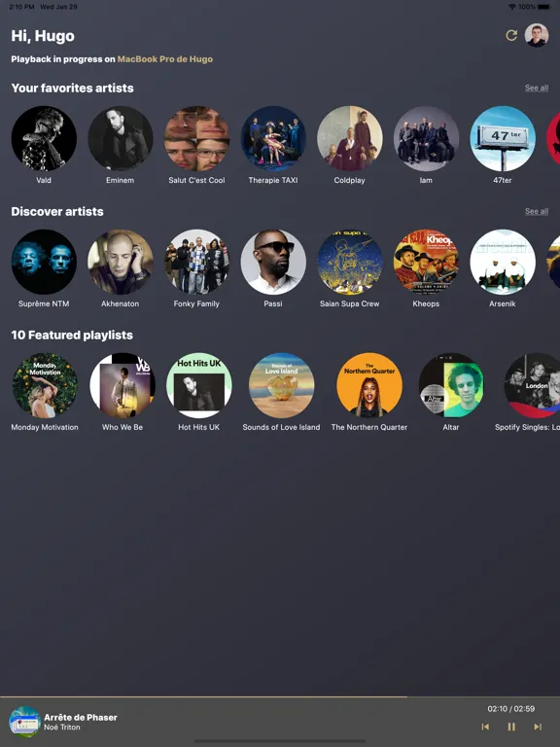The width and height of the screenshot is (560, 747).
Task: Open the Iam artist image
Action: (426, 138)
